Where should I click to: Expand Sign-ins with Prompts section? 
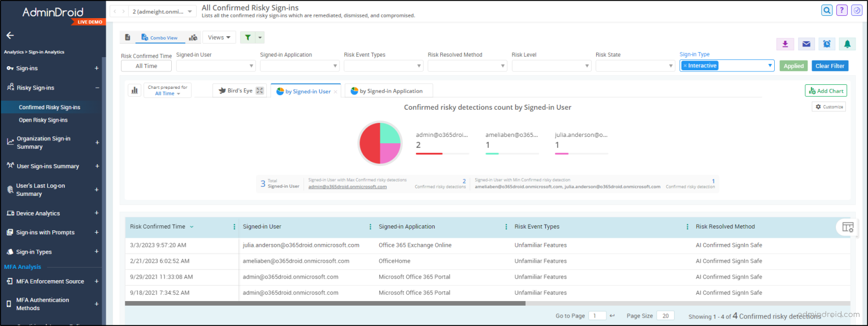tap(97, 233)
